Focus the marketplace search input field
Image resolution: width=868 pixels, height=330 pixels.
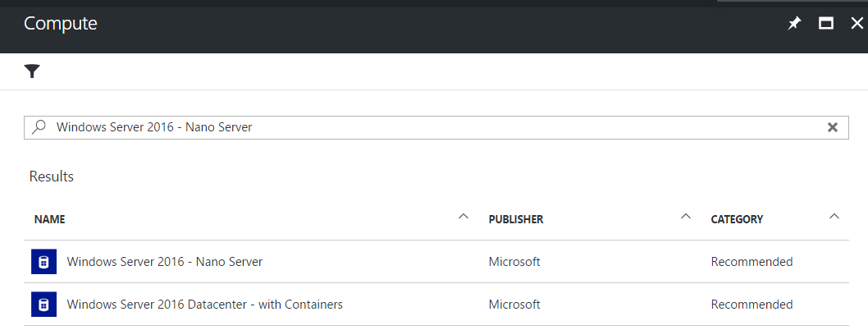436,127
